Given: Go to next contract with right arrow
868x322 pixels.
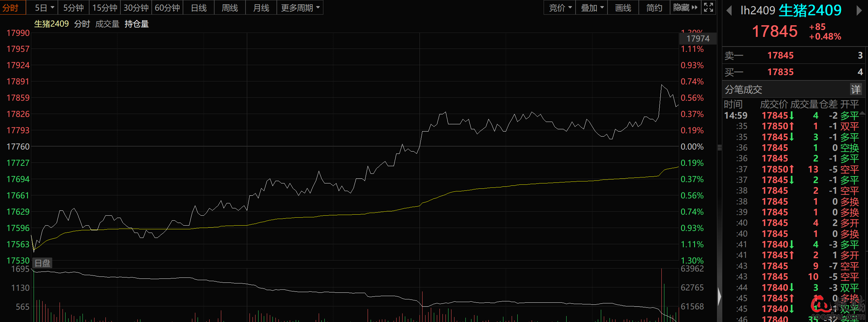Looking at the screenshot, I should coord(859,11).
